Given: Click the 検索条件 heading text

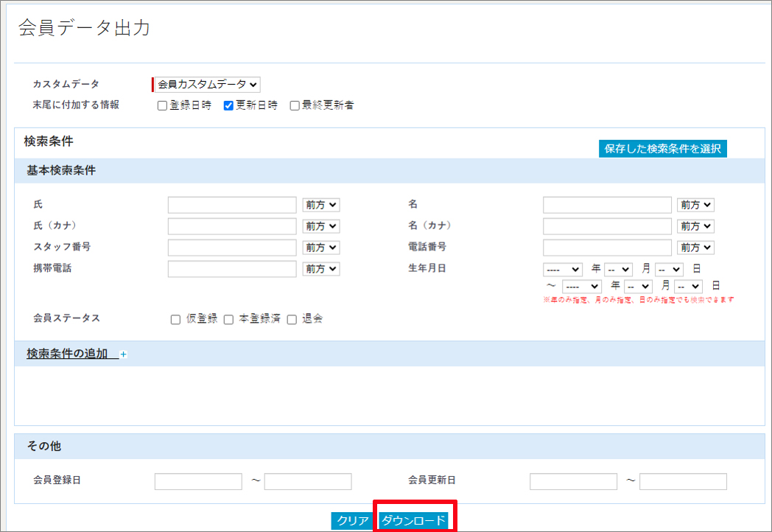Looking at the screenshot, I should coord(49,141).
